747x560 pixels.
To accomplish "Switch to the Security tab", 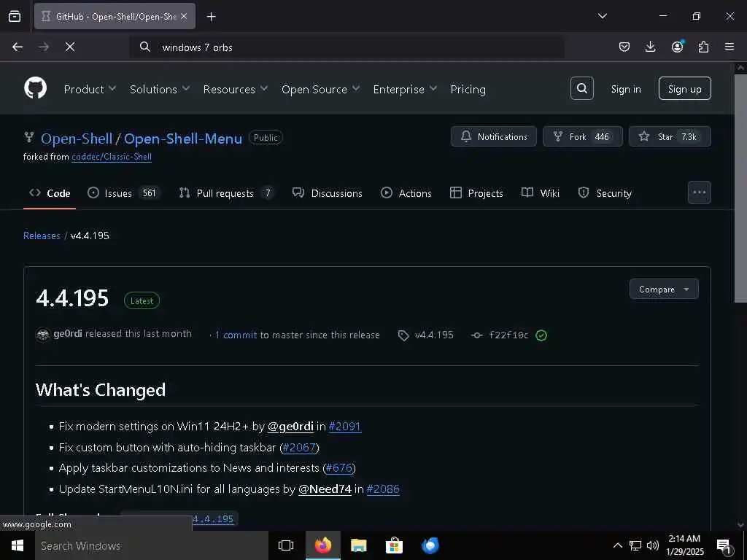I will click(x=605, y=192).
